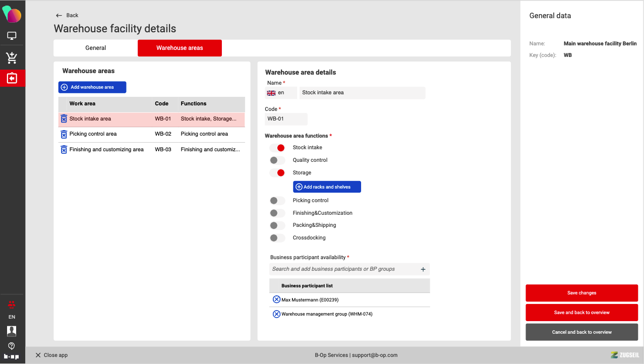This screenshot has height=364, width=644.
Task: Click the user profile icon in sidebar
Action: click(x=12, y=331)
